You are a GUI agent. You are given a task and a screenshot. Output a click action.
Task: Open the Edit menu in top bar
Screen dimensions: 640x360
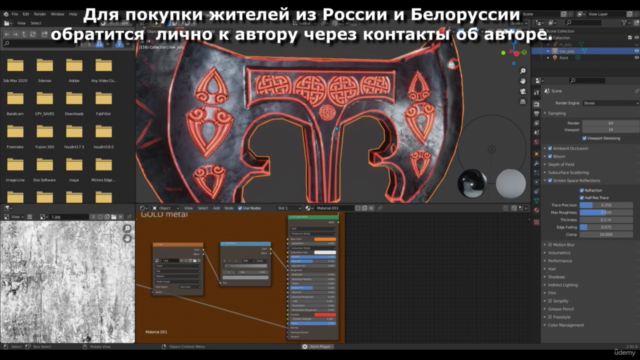click(26, 14)
